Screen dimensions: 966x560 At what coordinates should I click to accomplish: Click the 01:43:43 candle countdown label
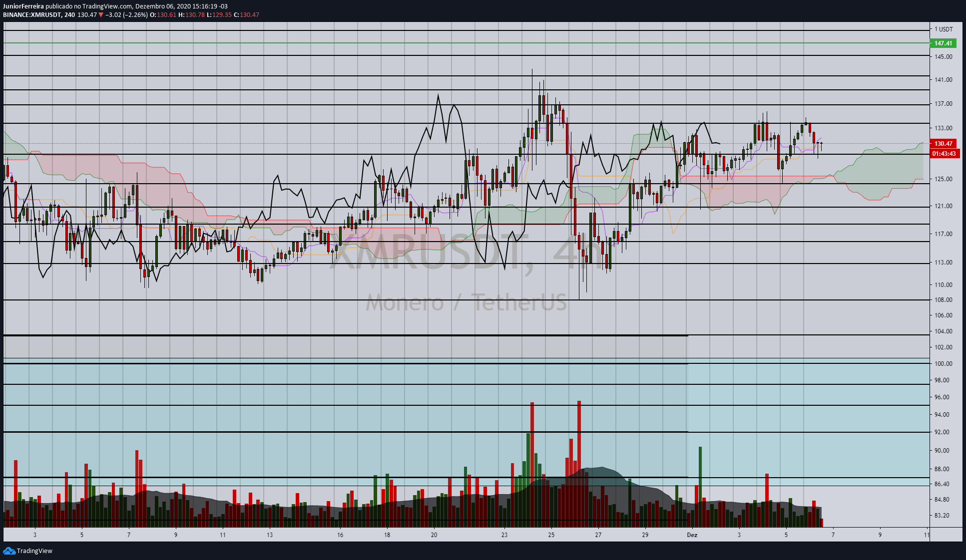click(x=944, y=154)
